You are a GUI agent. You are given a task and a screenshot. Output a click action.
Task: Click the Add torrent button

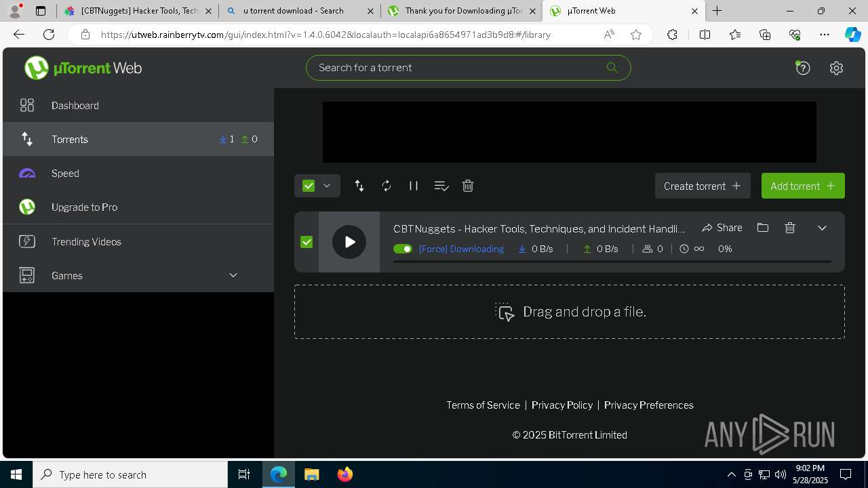pyautogui.click(x=803, y=186)
